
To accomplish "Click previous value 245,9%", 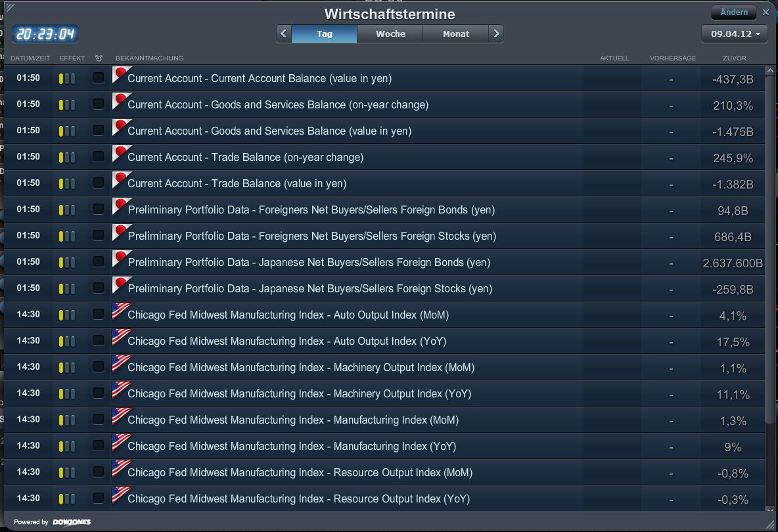I will [x=733, y=158].
